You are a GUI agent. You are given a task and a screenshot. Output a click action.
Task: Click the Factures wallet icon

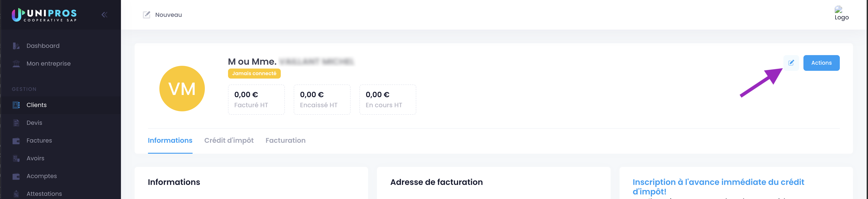click(16, 141)
